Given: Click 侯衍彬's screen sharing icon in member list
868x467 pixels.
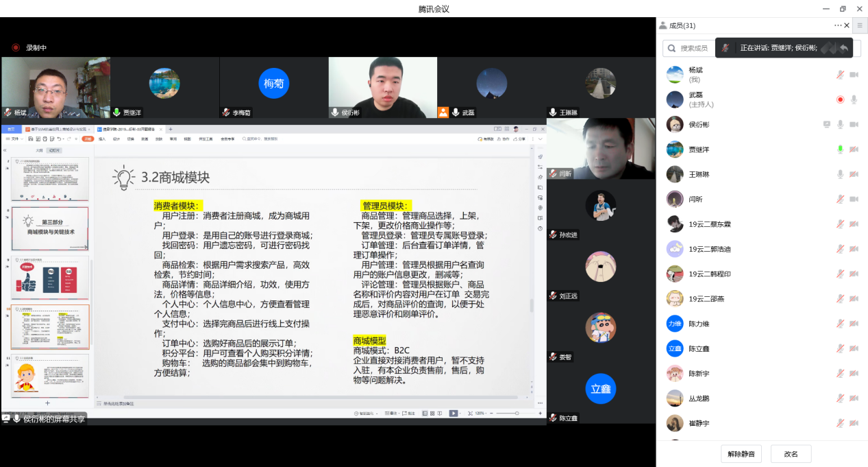Looking at the screenshot, I should [x=827, y=124].
